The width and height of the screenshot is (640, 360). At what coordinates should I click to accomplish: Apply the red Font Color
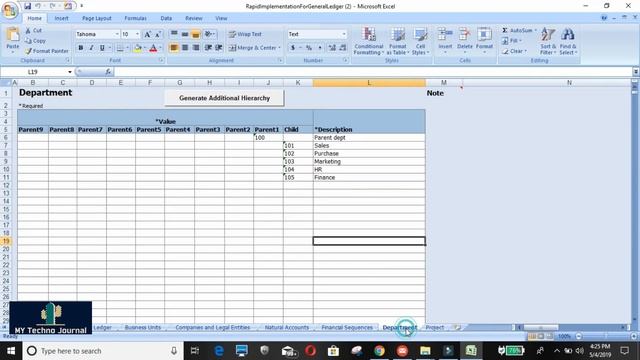pyautogui.click(x=153, y=48)
